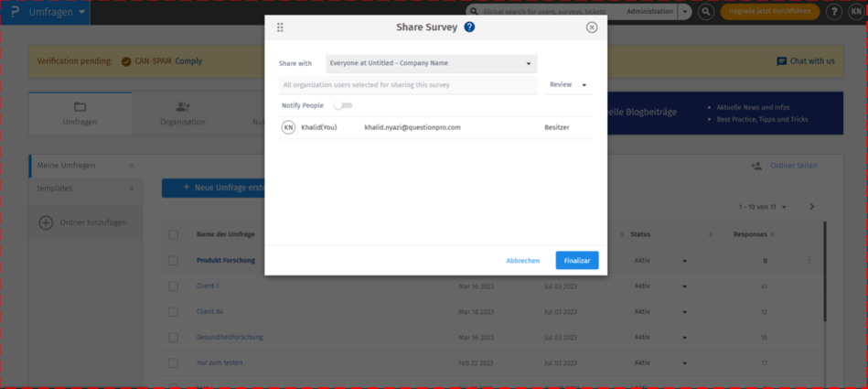Click the Finalizar button
This screenshot has width=868, height=389.
(x=577, y=261)
